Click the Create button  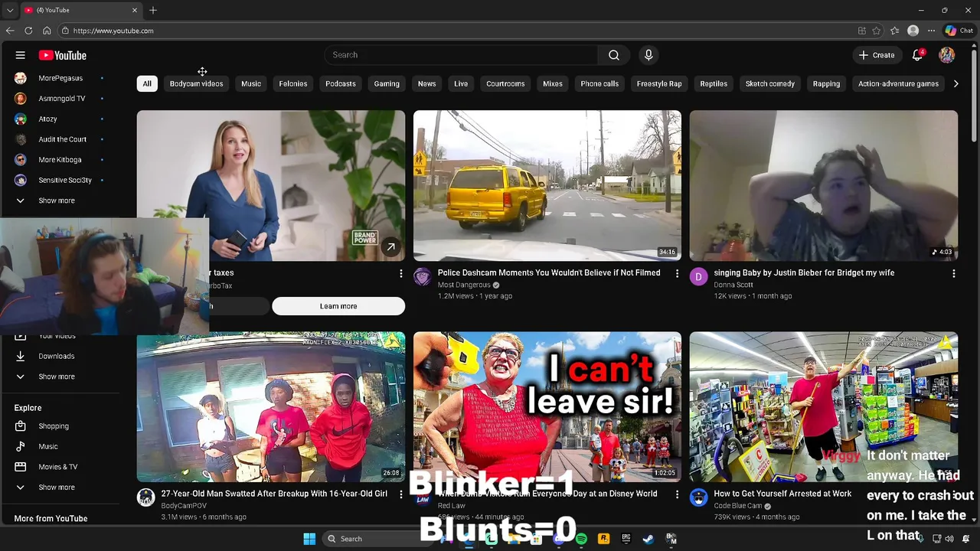877,55
